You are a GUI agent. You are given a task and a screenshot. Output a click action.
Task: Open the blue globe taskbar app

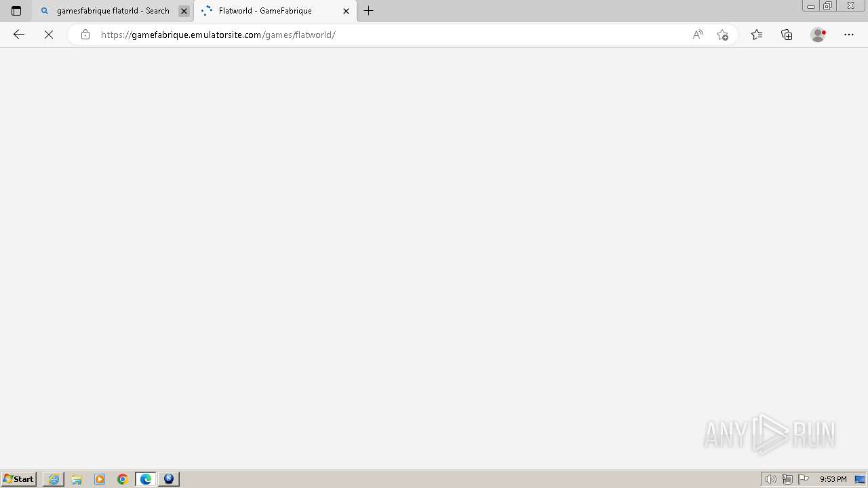point(169,479)
